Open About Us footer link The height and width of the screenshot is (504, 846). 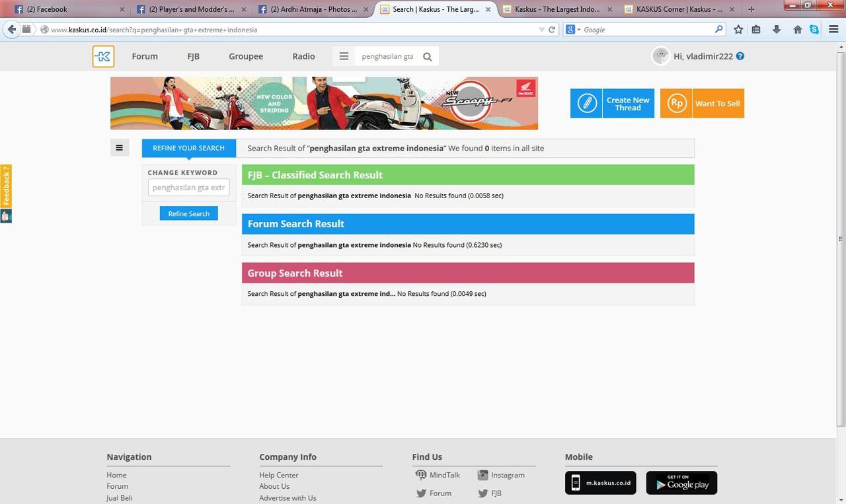click(x=274, y=486)
